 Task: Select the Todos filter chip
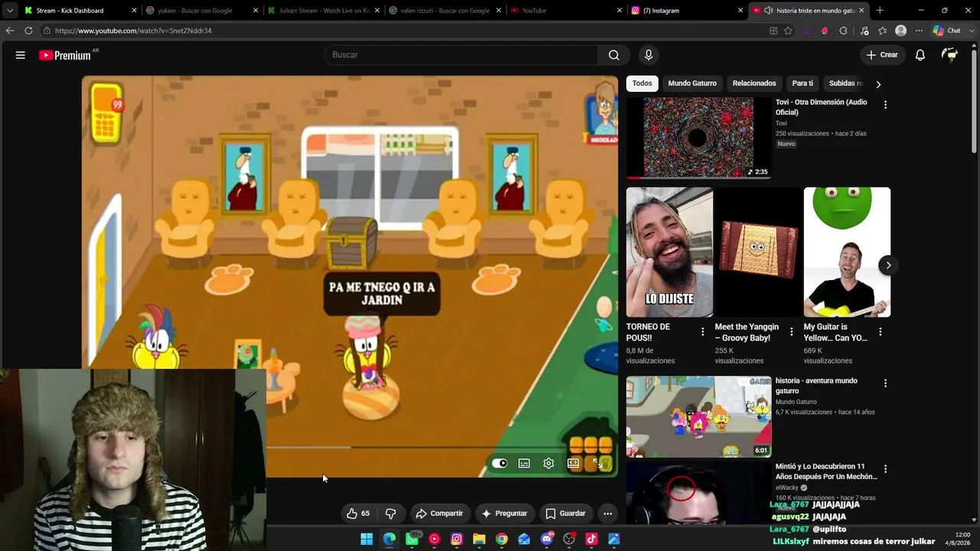coord(642,83)
